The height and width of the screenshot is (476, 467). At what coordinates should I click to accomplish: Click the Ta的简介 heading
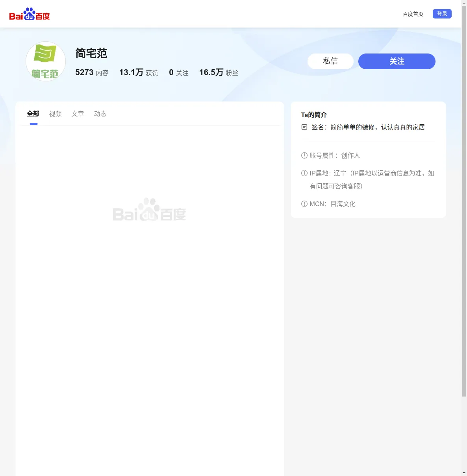[x=314, y=115]
